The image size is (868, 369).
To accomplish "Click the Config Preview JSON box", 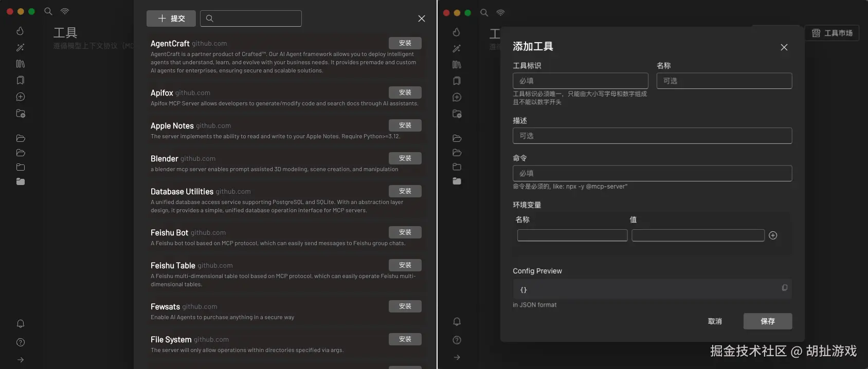I will click(653, 289).
